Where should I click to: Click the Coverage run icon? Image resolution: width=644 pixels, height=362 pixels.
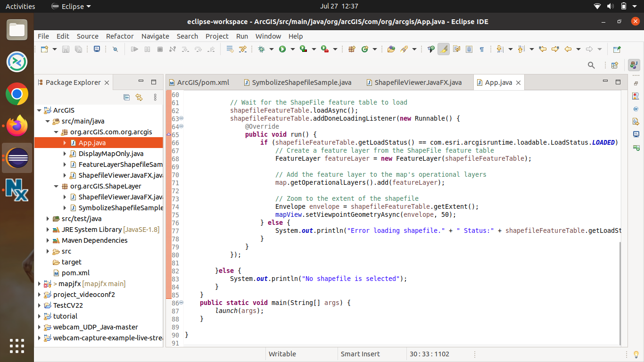[x=303, y=49]
